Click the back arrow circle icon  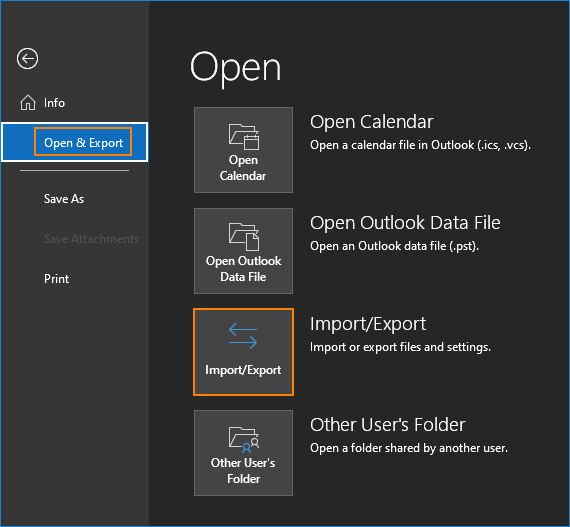[x=27, y=59]
